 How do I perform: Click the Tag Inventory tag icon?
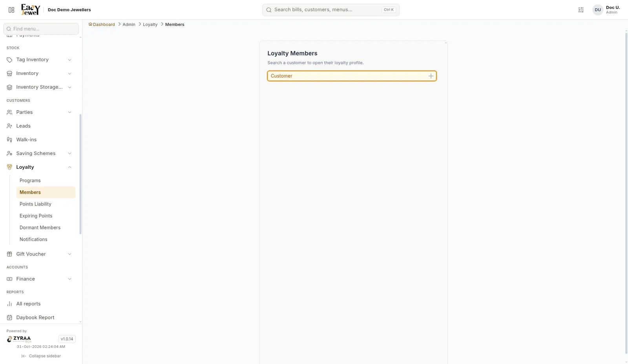point(9,60)
